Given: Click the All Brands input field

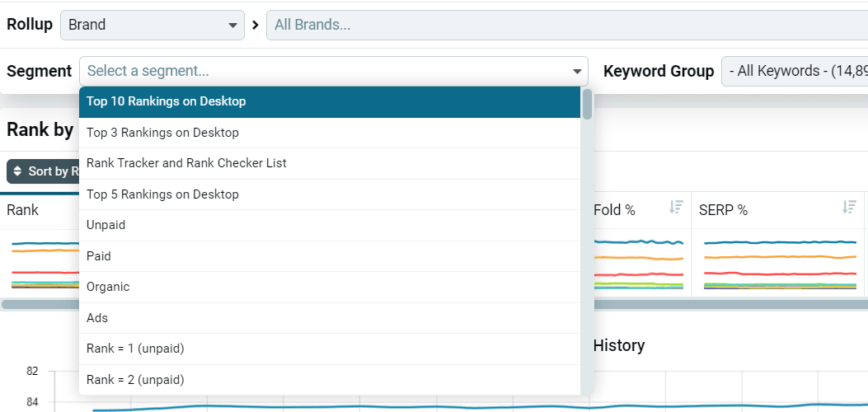Looking at the screenshot, I should coord(567,25).
